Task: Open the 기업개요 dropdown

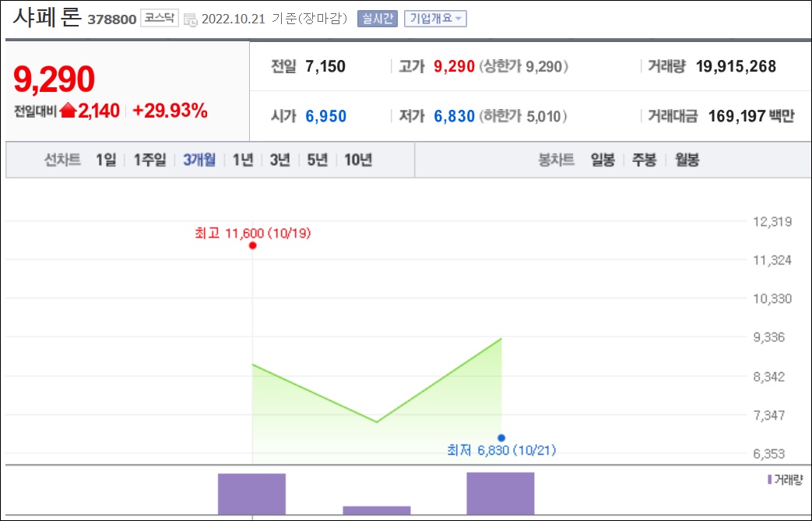Action: [x=435, y=19]
